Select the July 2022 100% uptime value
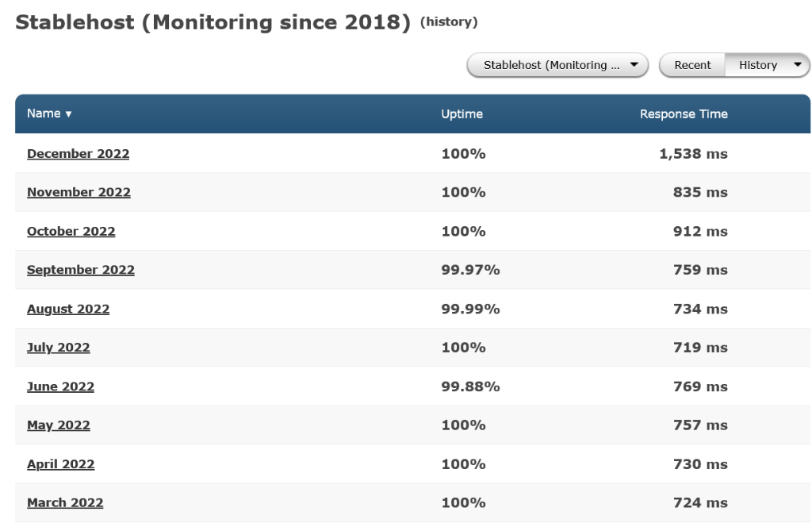 click(463, 348)
